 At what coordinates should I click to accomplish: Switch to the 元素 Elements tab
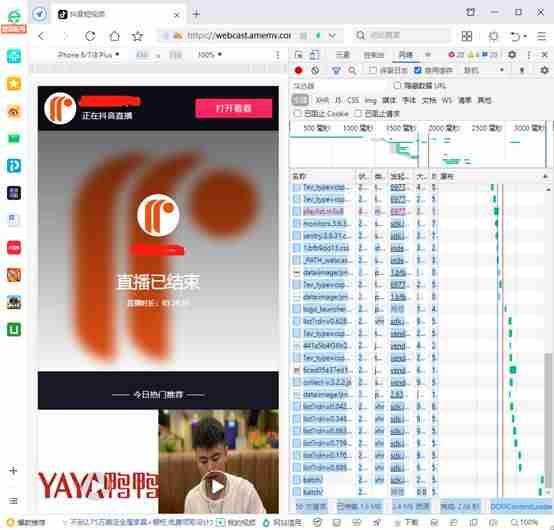(343, 55)
